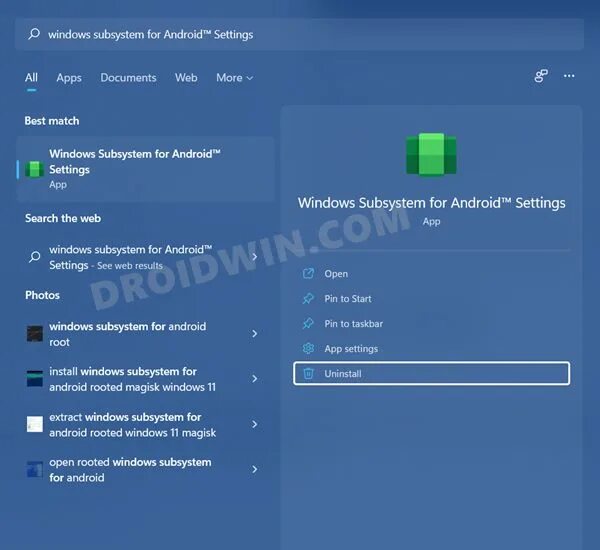Click the app title in the details pane
600x550 pixels.
point(431,203)
